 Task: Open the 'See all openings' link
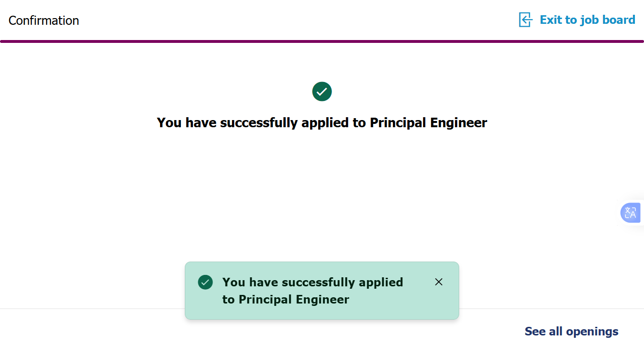click(x=571, y=332)
